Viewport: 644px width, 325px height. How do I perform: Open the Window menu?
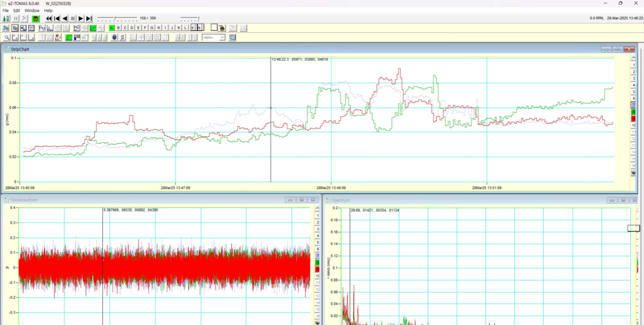(32, 10)
